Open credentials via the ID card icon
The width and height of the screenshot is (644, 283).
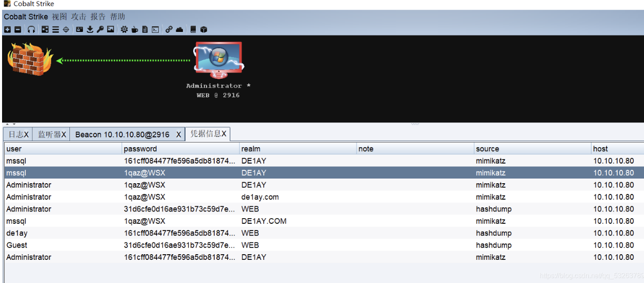pyautogui.click(x=79, y=30)
